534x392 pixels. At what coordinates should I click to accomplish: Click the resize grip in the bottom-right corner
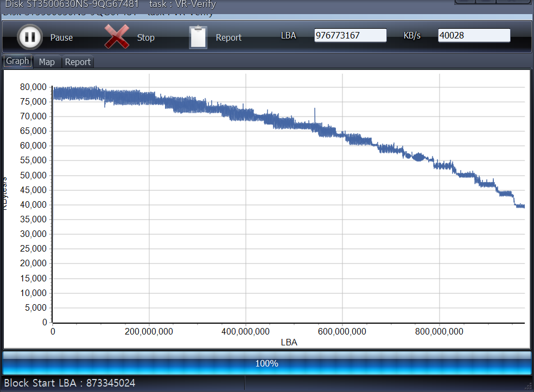529,385
